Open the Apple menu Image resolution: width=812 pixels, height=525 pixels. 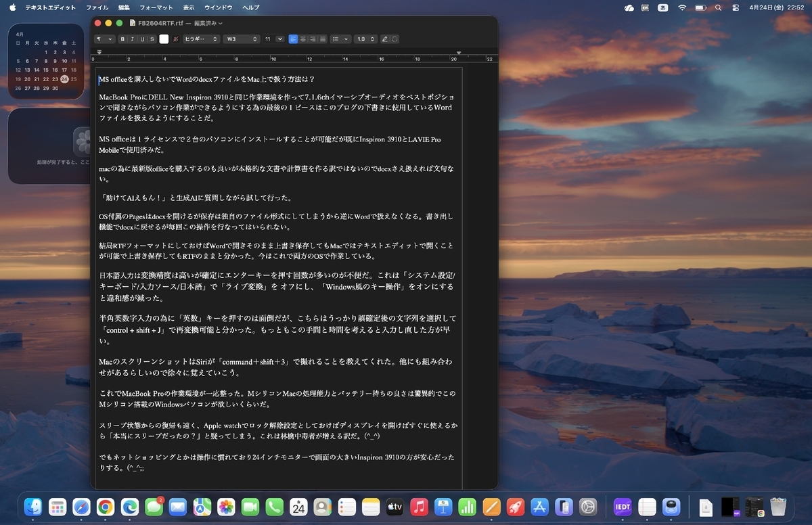[12, 7]
